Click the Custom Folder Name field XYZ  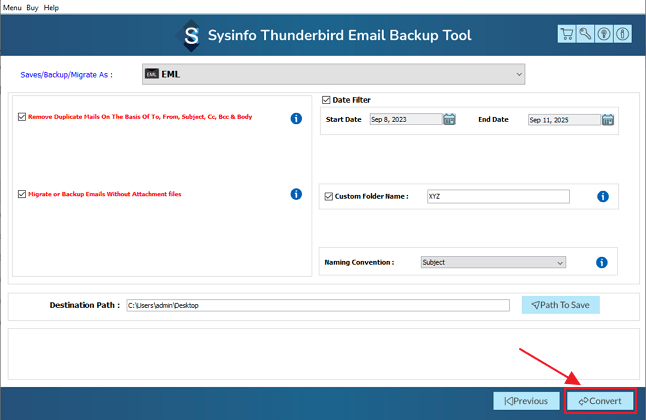tap(498, 196)
